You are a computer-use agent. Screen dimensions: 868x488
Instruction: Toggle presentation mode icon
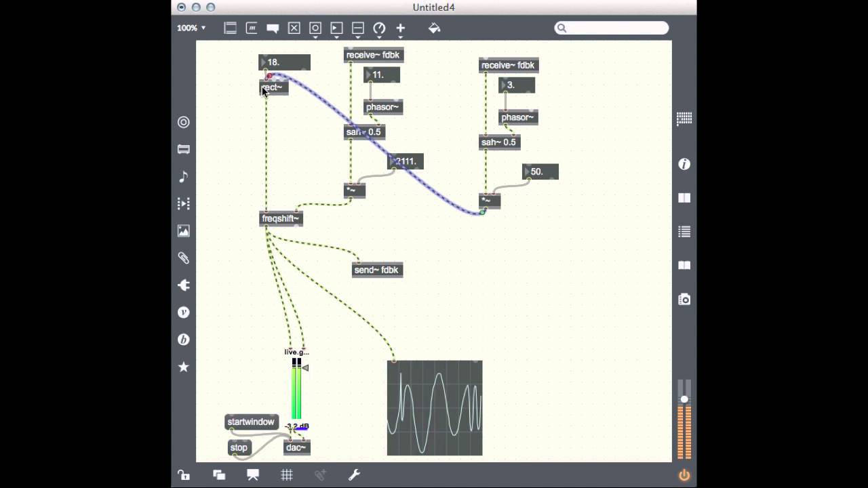pos(253,475)
